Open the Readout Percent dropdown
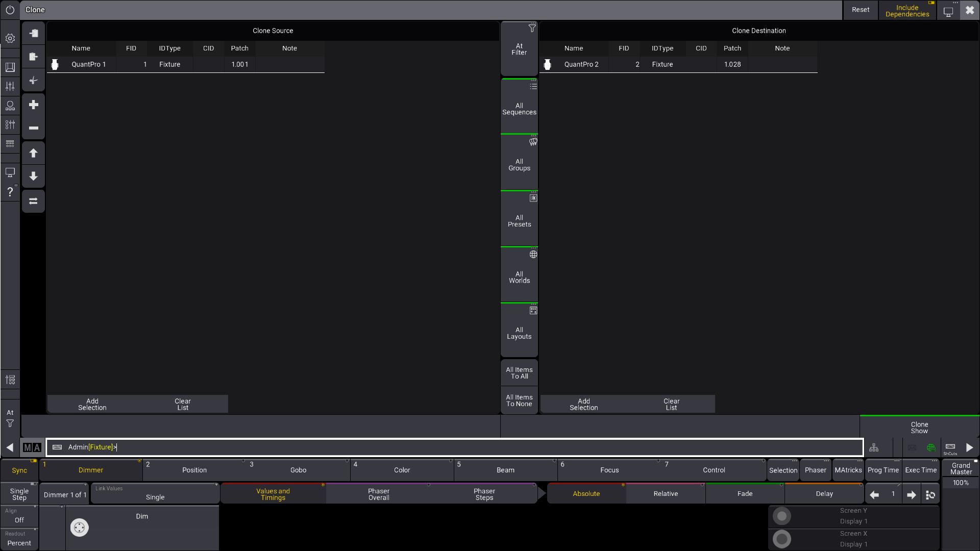 (x=19, y=540)
